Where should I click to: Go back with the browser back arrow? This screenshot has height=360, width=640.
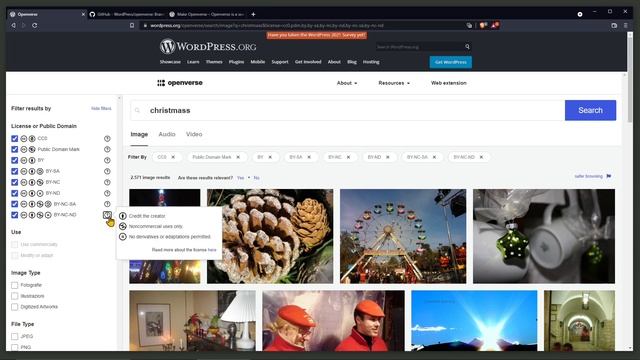[x=13, y=25]
